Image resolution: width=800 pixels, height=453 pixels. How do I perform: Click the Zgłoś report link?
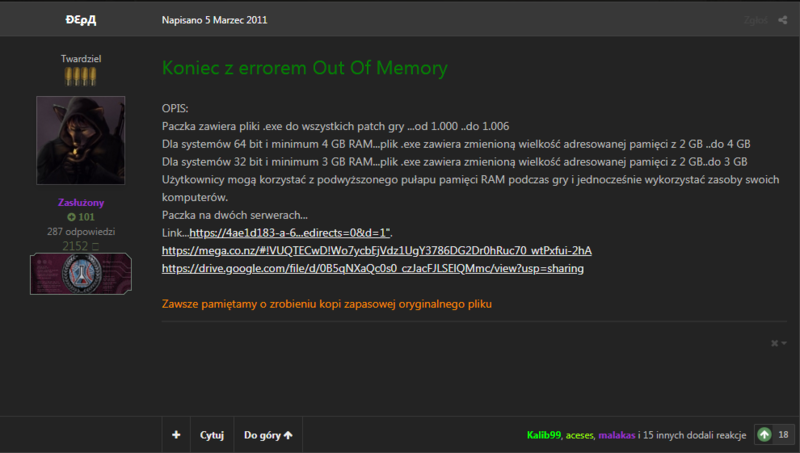click(755, 20)
